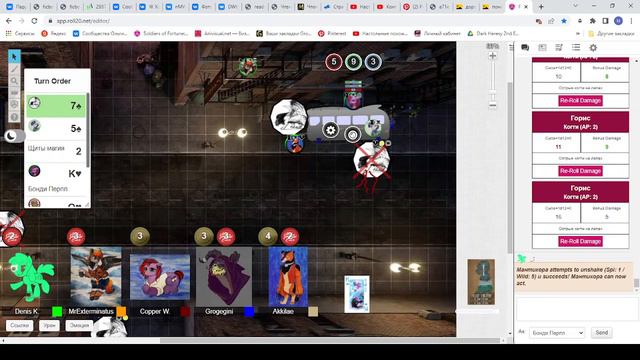Open the Journal tab in sidebar
The height and width of the screenshot is (360, 640).
(542, 48)
